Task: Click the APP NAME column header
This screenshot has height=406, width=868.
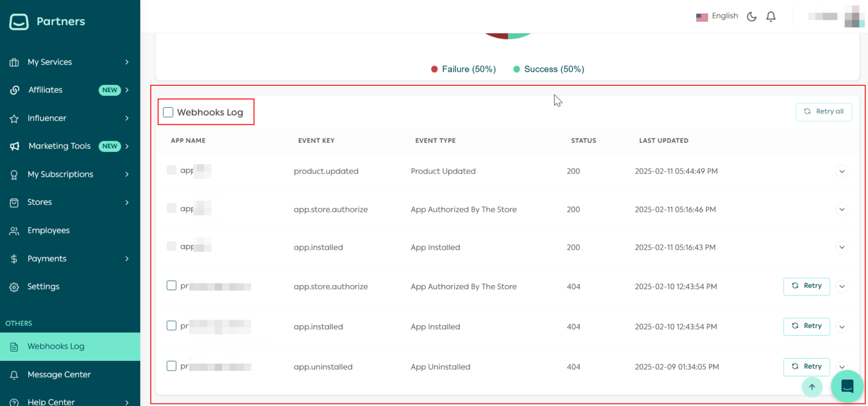Action: point(188,141)
